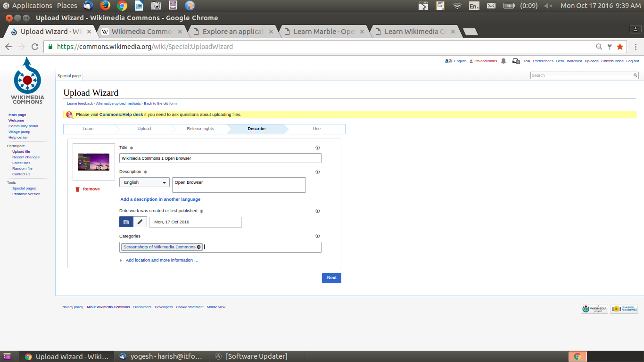Open the messages notice icon with badge
The height and width of the screenshot is (362, 644).
[x=516, y=61]
